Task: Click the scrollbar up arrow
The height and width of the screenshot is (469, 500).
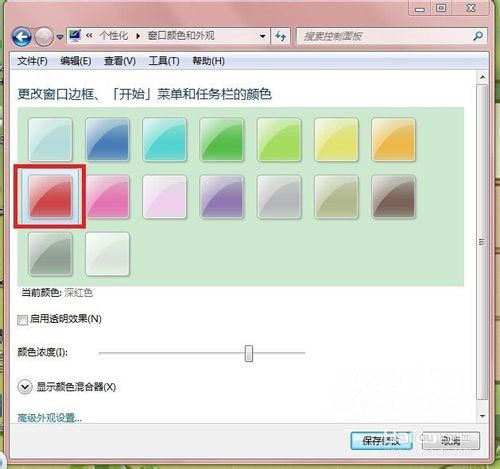Action: click(482, 77)
